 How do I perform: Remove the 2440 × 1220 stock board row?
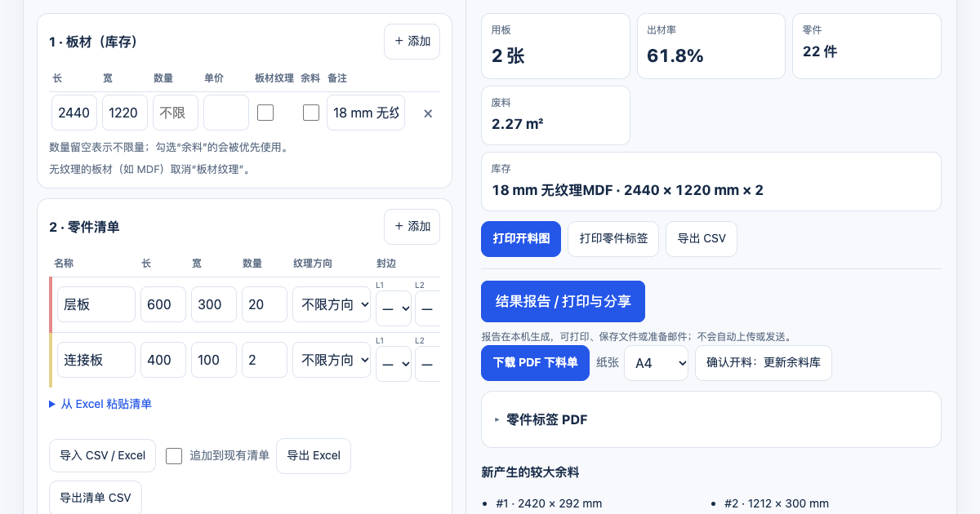pyautogui.click(x=428, y=113)
